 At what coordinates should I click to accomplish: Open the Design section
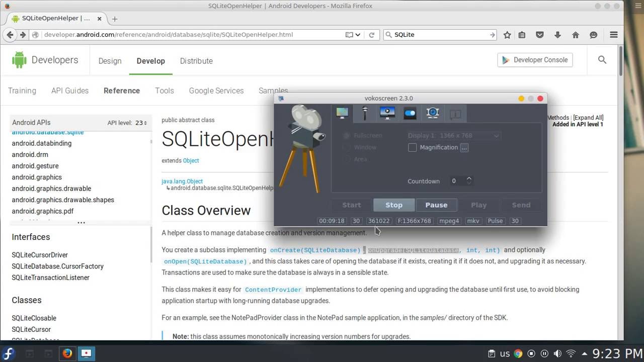tap(110, 61)
